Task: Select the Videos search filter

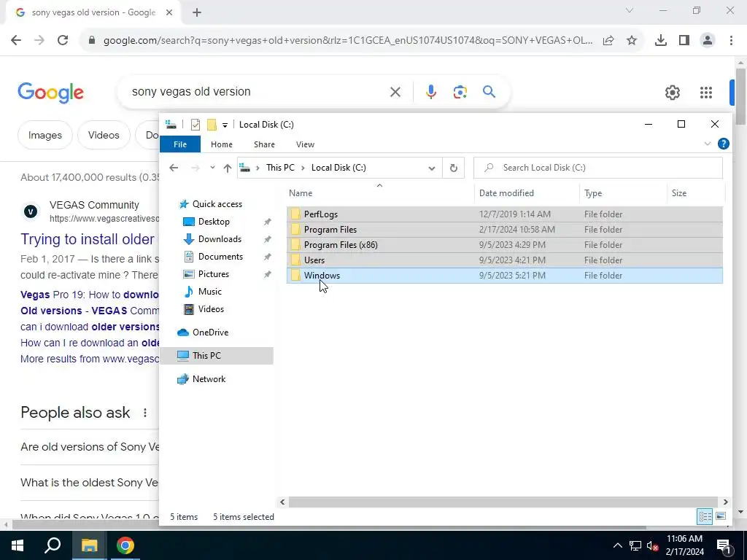Action: tap(104, 135)
